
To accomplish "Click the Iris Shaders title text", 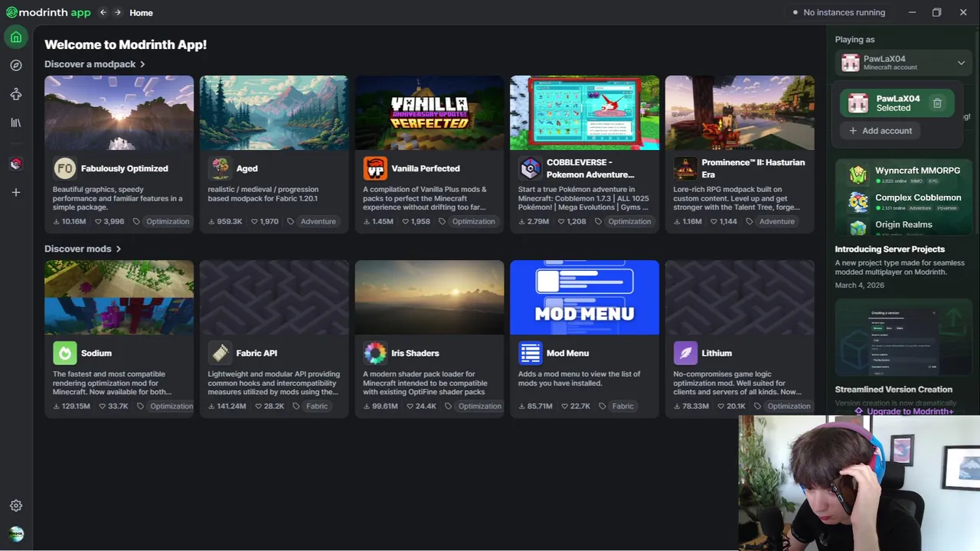I will pyautogui.click(x=415, y=353).
